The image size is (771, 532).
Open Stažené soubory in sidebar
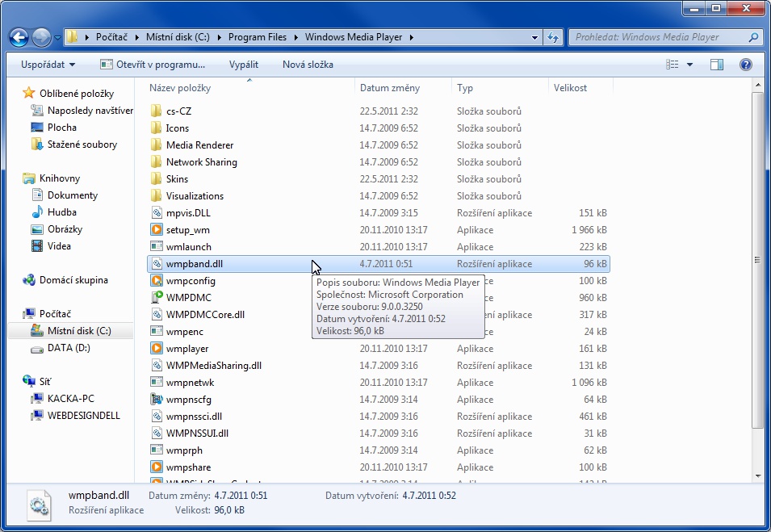click(x=82, y=145)
